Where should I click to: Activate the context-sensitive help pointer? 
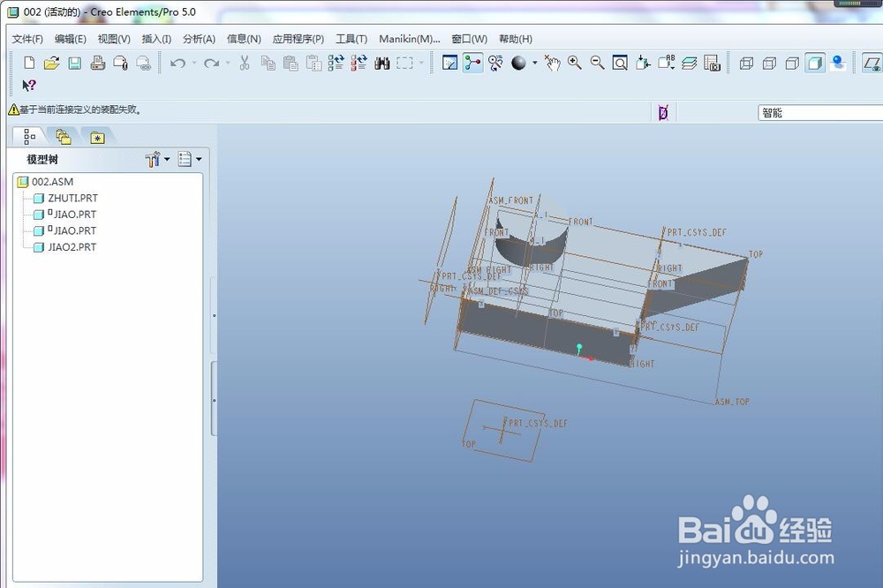29,86
